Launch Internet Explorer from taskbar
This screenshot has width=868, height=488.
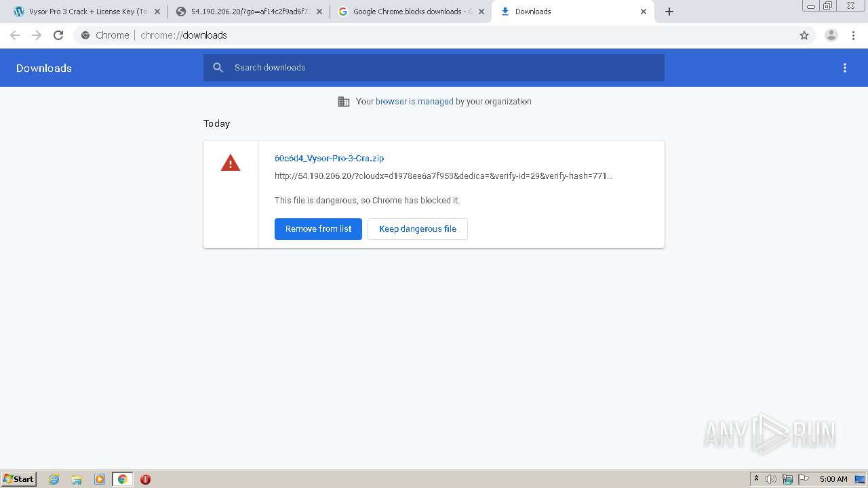pos(54,479)
